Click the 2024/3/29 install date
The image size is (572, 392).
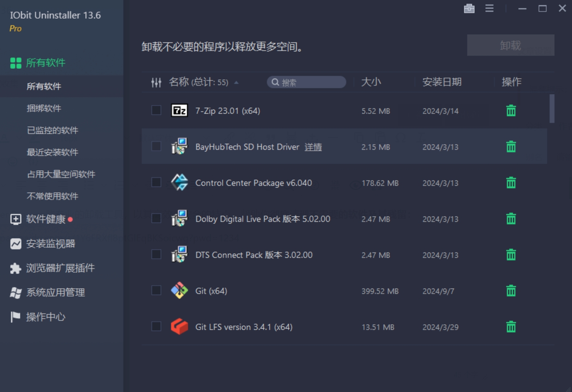click(x=441, y=327)
